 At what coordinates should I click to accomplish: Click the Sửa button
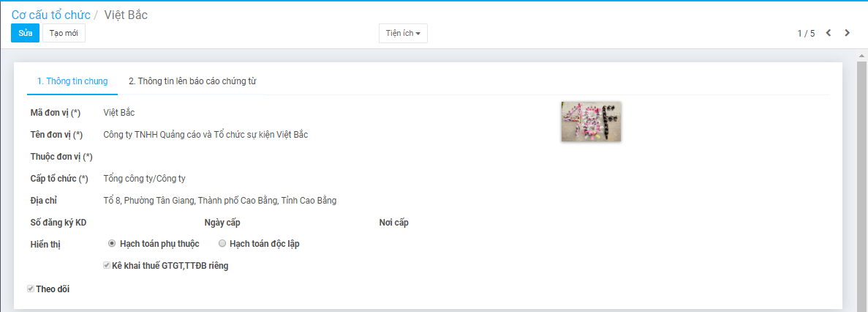coord(26,33)
